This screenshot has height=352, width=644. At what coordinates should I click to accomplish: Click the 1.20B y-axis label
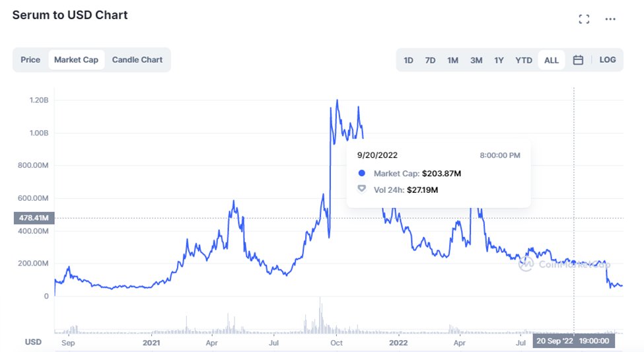click(38, 100)
